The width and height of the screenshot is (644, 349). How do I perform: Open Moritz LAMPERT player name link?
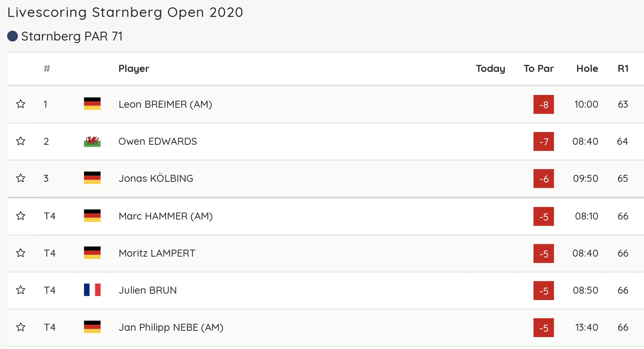[x=157, y=253]
